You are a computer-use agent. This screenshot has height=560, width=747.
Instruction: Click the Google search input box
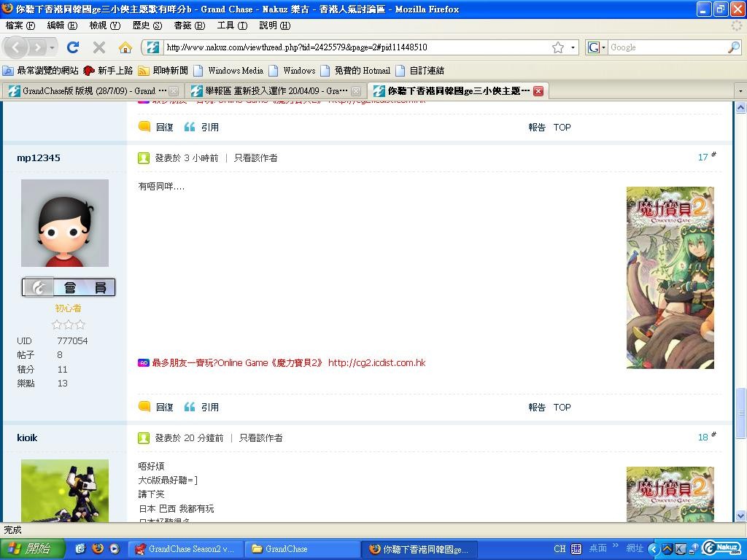pyautogui.click(x=668, y=47)
